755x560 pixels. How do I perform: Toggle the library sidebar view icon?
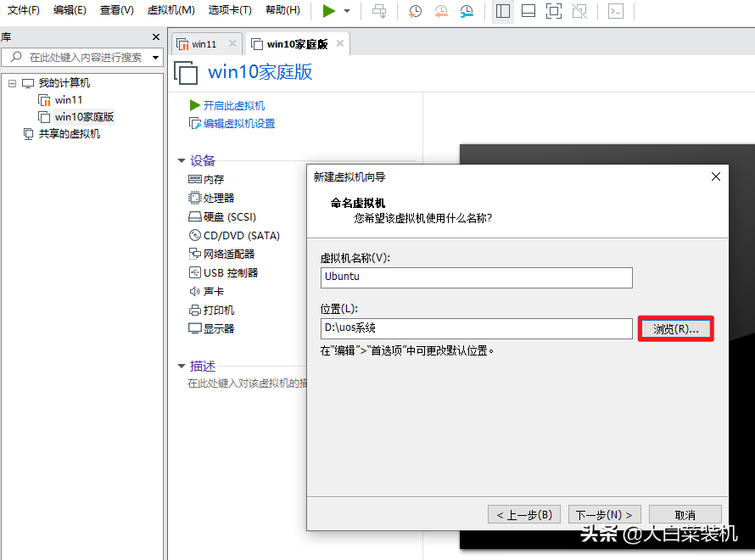coord(503,11)
